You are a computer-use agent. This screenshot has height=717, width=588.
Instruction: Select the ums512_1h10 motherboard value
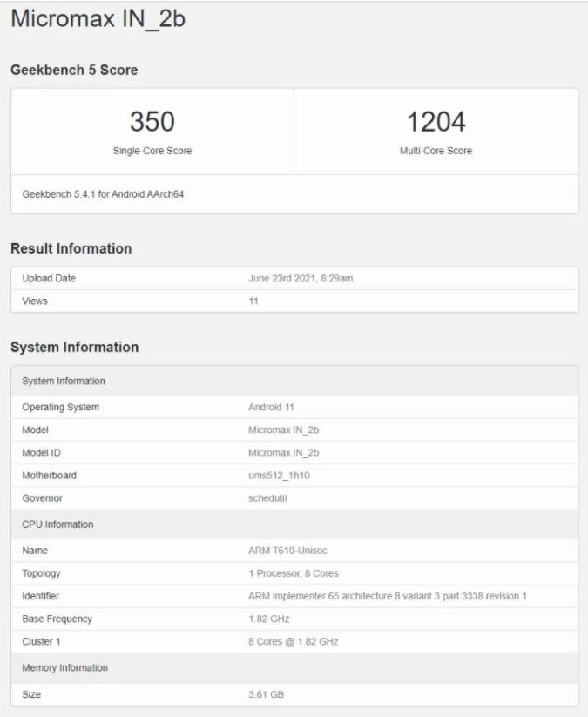tap(279, 476)
